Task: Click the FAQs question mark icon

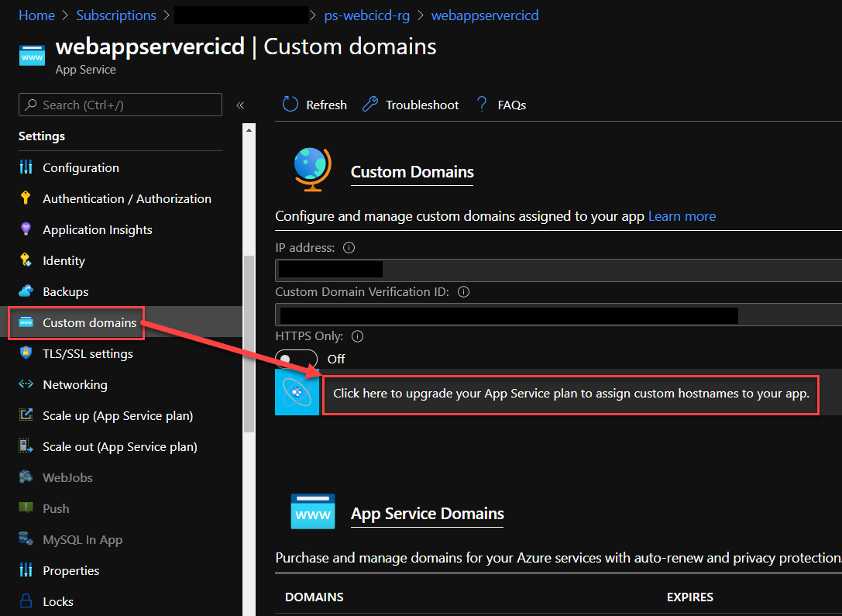Action: 480,104
